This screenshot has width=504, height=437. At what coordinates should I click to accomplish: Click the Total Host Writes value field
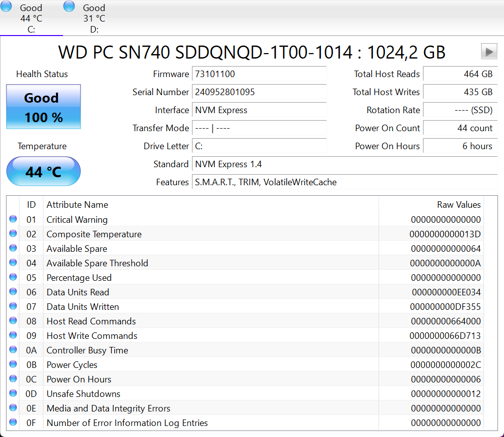click(460, 92)
